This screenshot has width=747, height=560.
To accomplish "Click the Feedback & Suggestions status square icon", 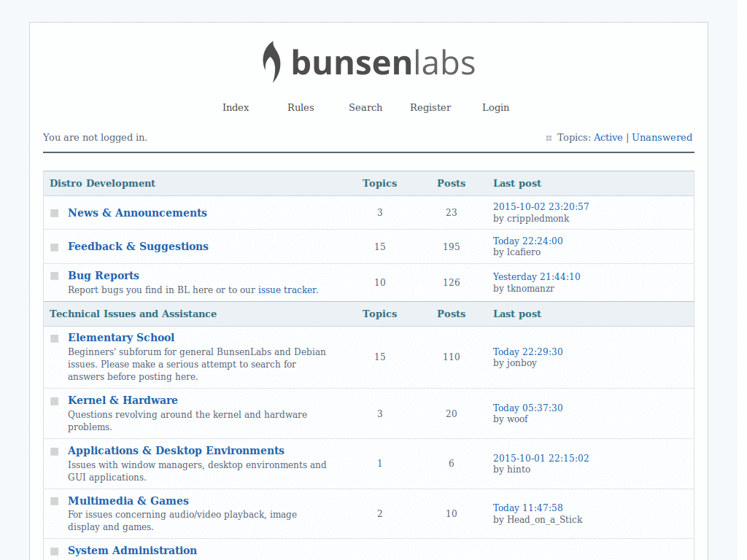I will 54,247.
